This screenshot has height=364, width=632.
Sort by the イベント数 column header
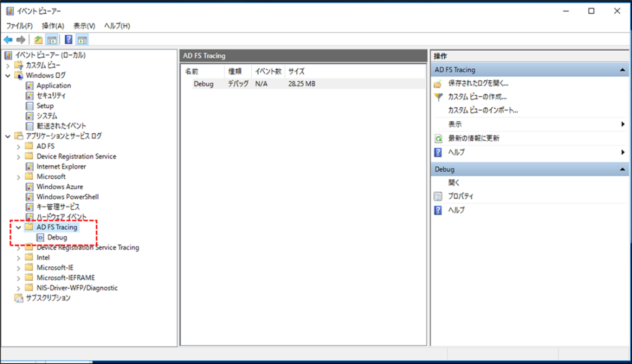pyautogui.click(x=268, y=72)
